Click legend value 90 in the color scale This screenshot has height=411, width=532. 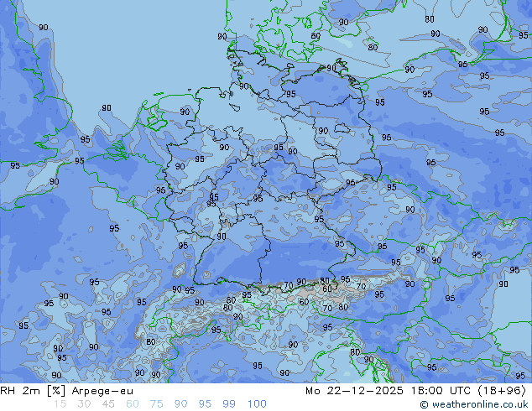point(180,404)
